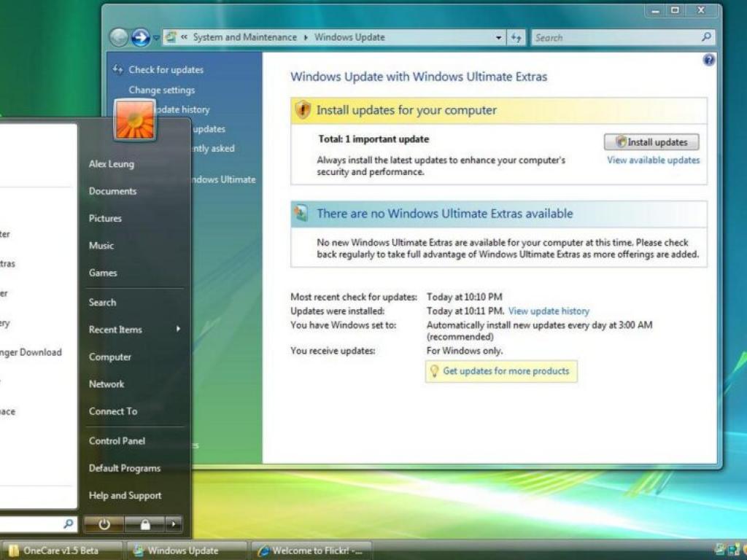This screenshot has height=560, width=747.
Task: Expand breadcrumb arrow after System and Maintenance
Action: tap(306, 37)
